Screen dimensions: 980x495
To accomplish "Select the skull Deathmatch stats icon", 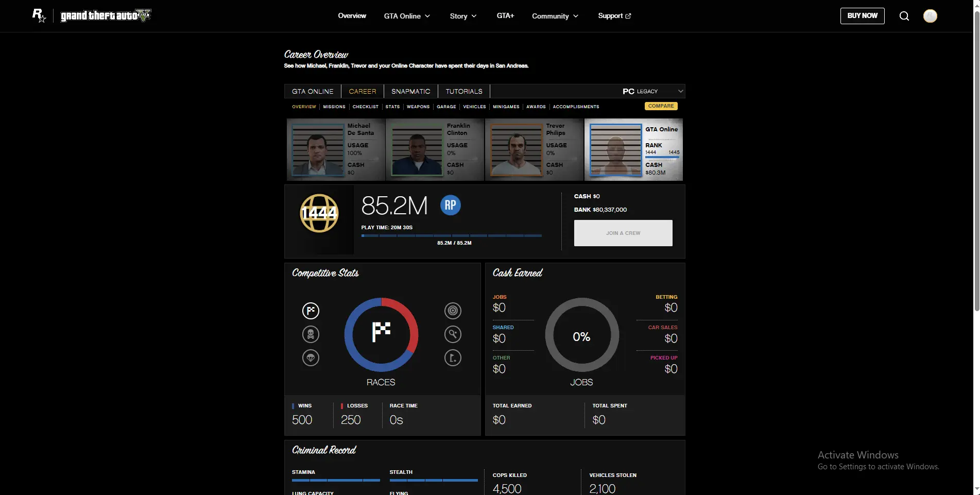I will [311, 334].
